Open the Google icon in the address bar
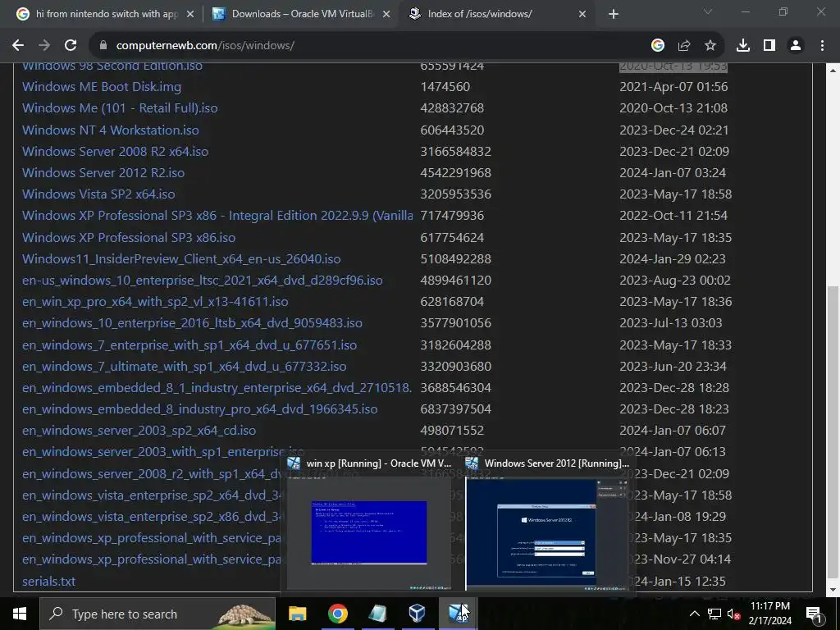 pyautogui.click(x=658, y=46)
